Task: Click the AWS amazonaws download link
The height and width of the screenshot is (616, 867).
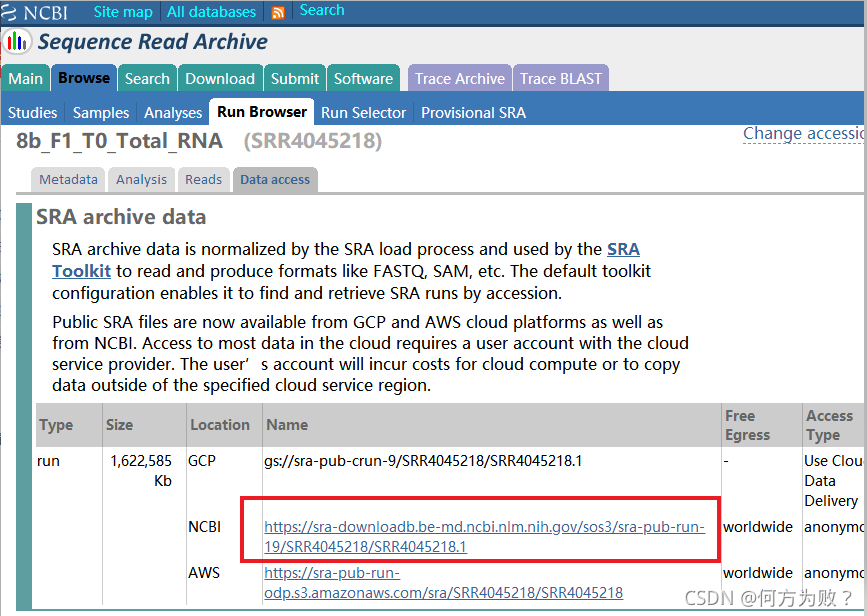Action: pyautogui.click(x=443, y=583)
